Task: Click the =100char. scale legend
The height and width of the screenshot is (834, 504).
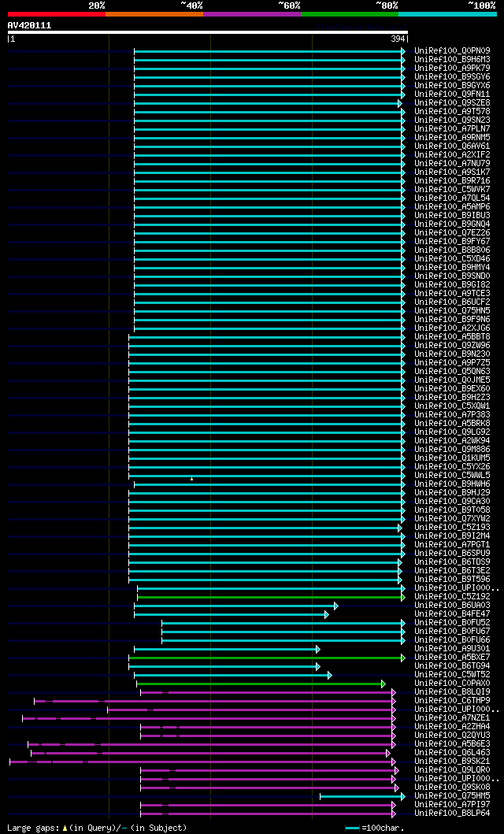Action: pos(376,828)
